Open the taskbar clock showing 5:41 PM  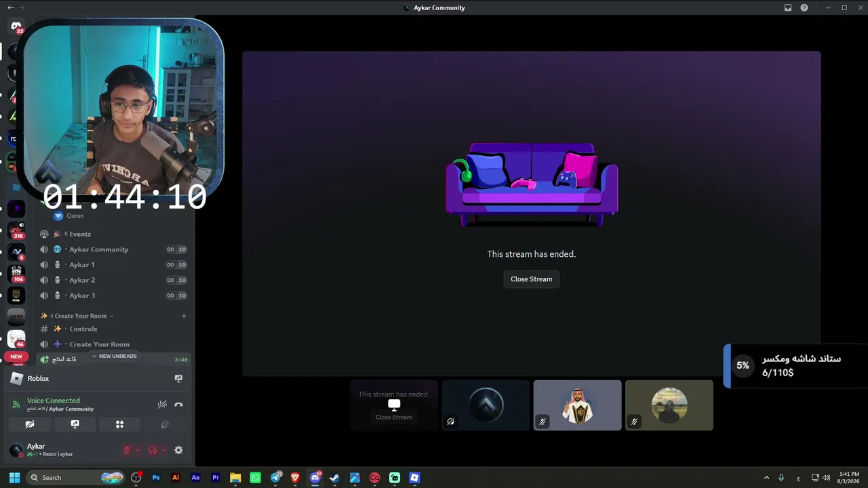pos(849,478)
